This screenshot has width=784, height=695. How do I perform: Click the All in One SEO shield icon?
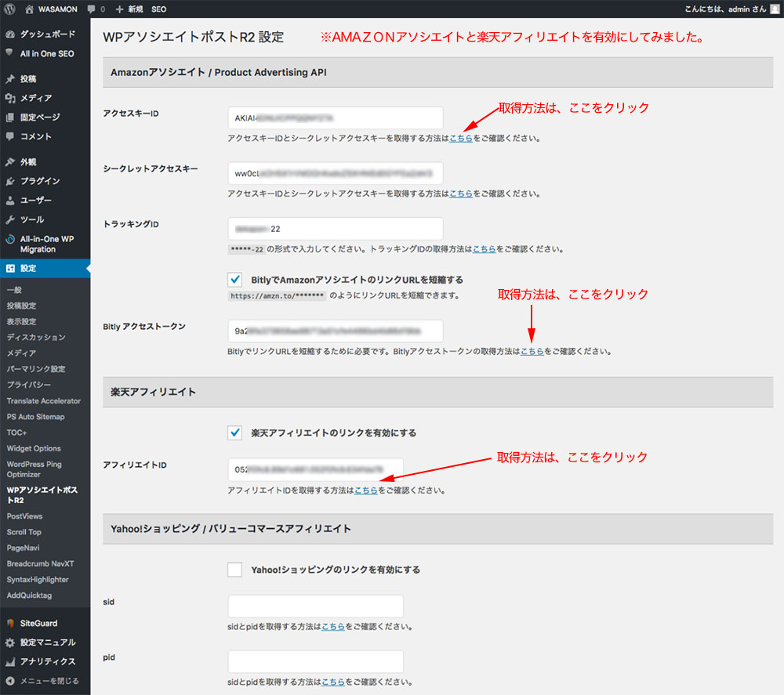click(9, 53)
